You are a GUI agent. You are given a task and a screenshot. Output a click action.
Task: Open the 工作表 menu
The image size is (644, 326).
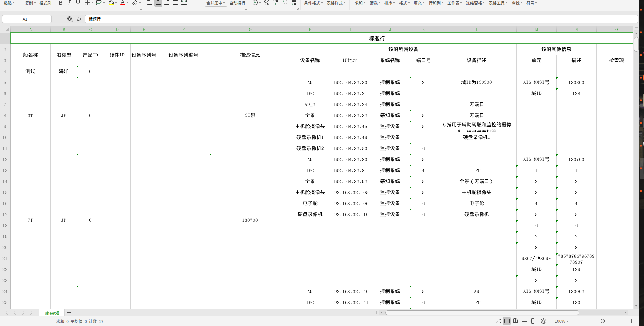coord(455,3)
